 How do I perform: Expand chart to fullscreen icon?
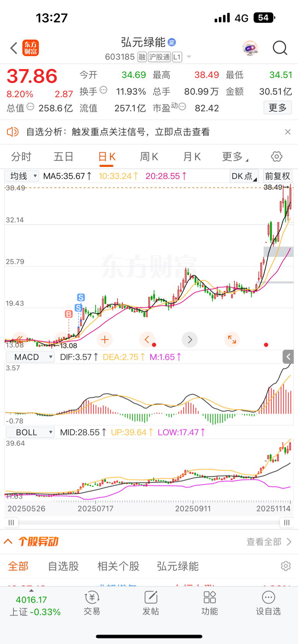click(232, 340)
